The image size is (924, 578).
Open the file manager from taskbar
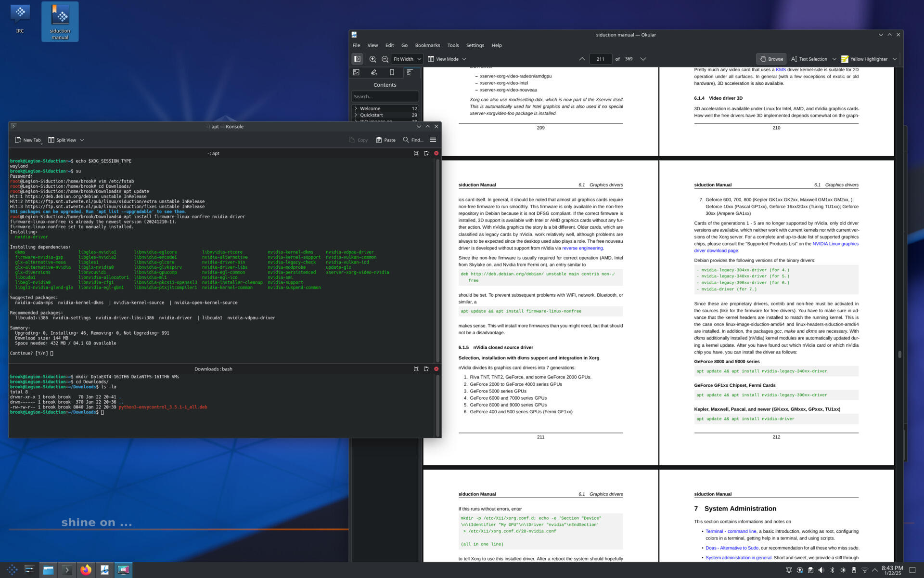[48, 570]
